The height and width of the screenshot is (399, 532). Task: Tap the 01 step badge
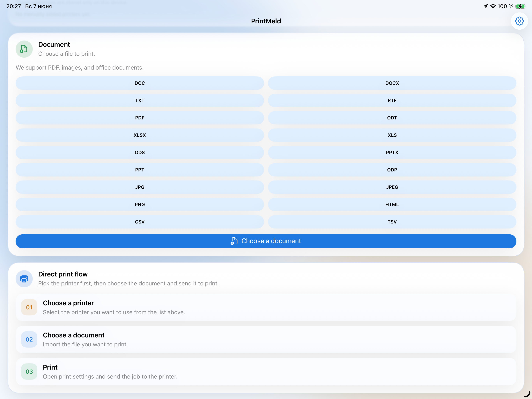tap(29, 307)
